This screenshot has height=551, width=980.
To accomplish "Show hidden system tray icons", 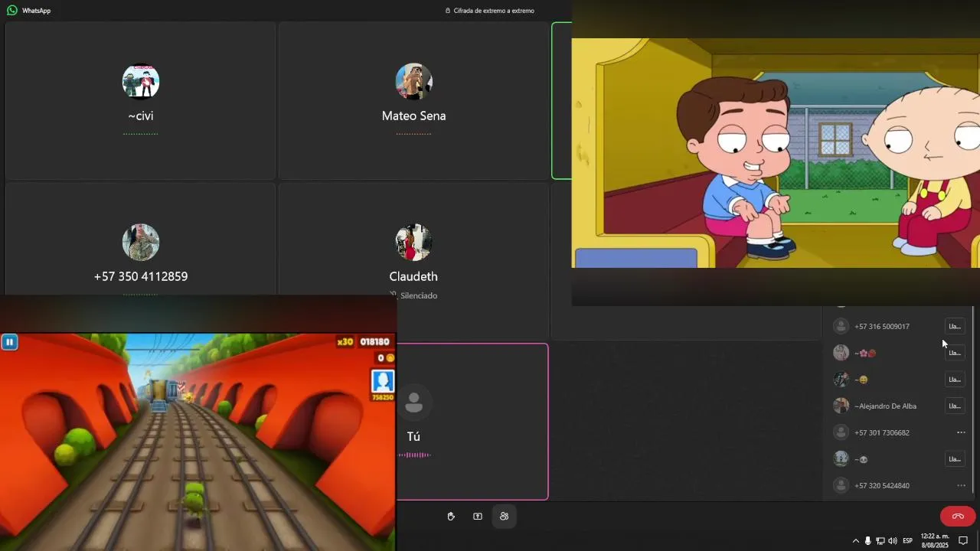I will (x=855, y=540).
